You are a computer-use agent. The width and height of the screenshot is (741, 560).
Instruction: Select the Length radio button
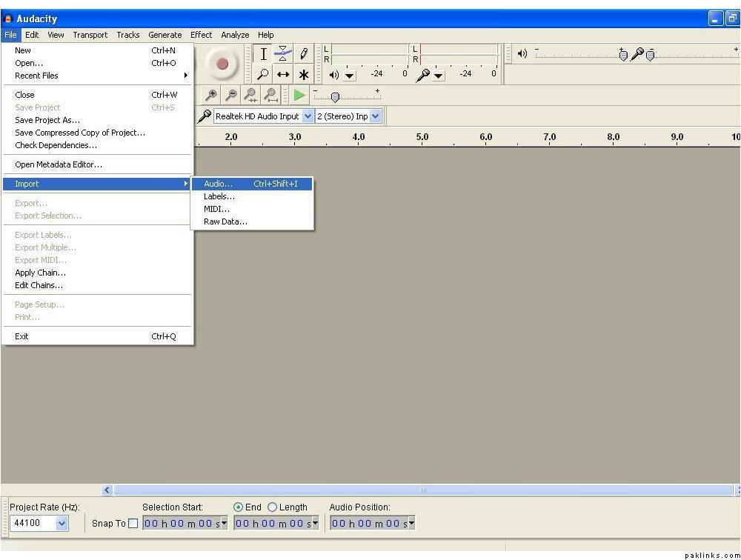(x=272, y=507)
